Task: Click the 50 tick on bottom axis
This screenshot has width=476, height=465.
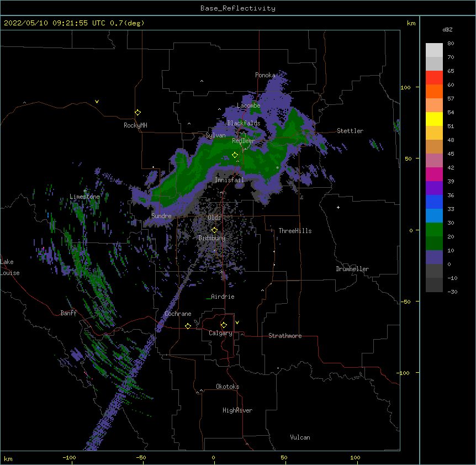Action: 284,457
